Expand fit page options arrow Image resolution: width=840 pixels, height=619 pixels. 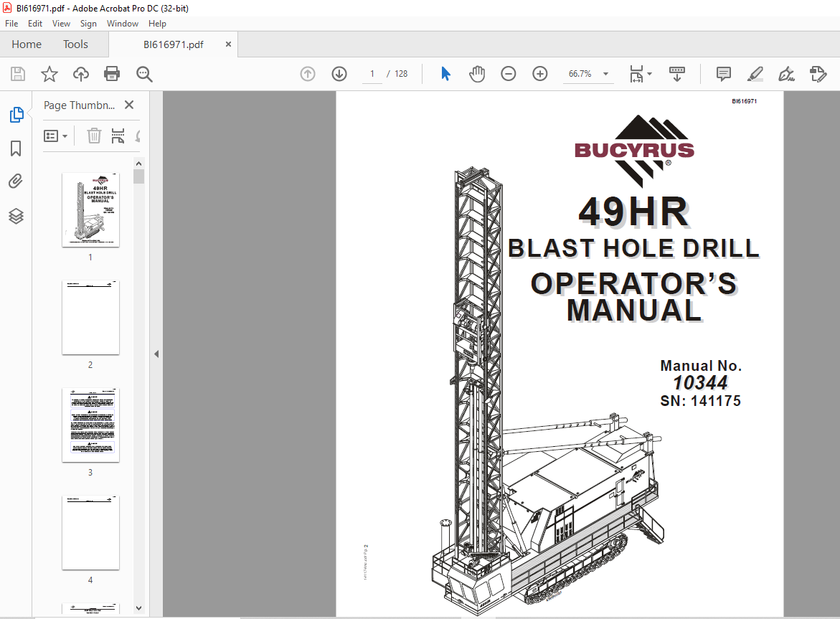[x=650, y=74]
